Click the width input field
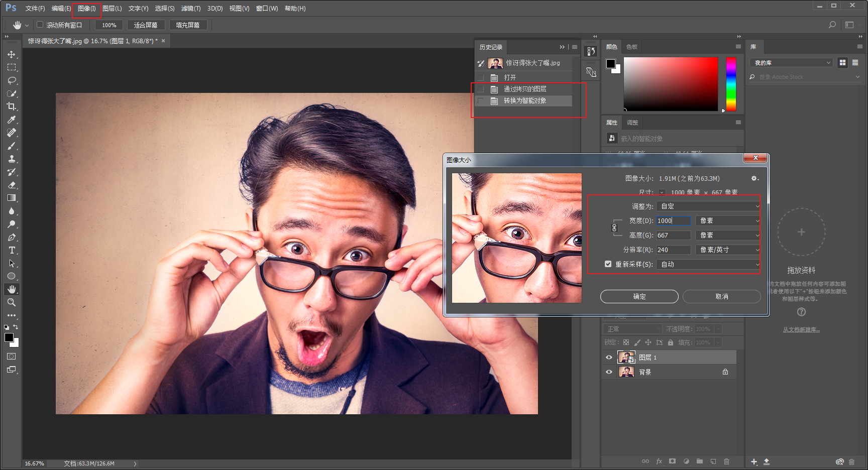Viewport: 868px width, 470px height. 674,221
